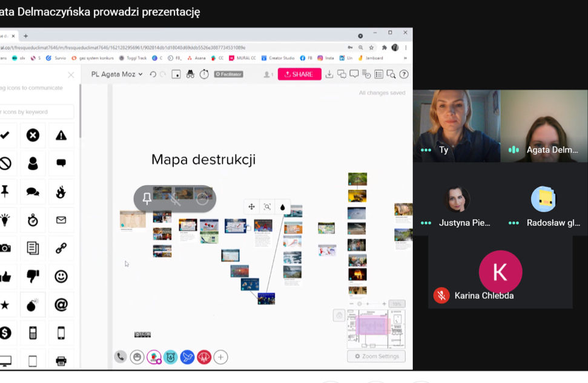588x383 pixels.
Task: Open new browser tab with plus
Action: pos(25,36)
